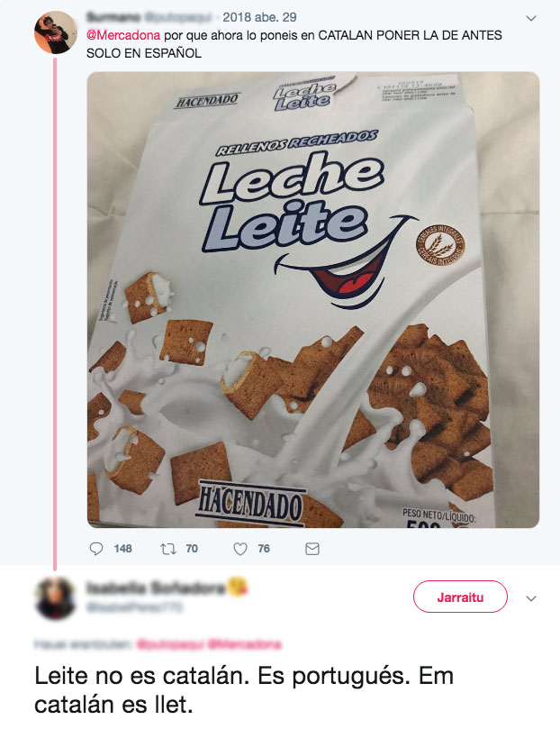Open the original poster's profile avatar
The height and width of the screenshot is (729, 560).
pos(55,33)
